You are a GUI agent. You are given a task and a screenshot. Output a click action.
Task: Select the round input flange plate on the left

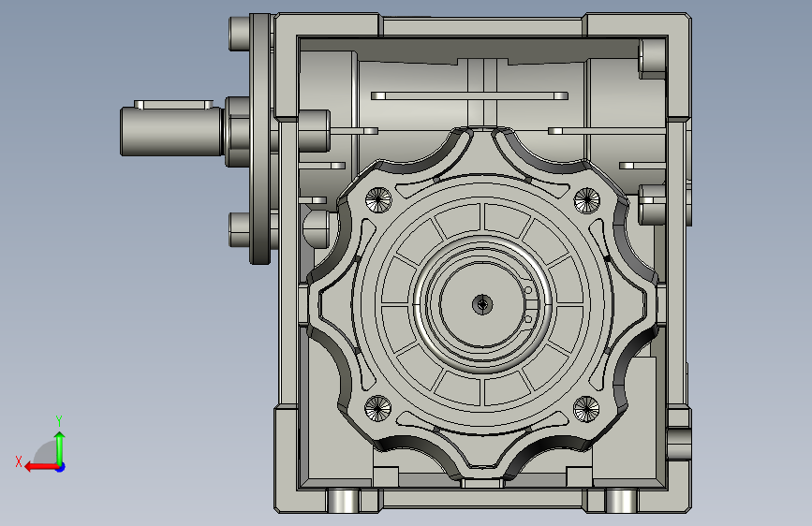(x=260, y=139)
